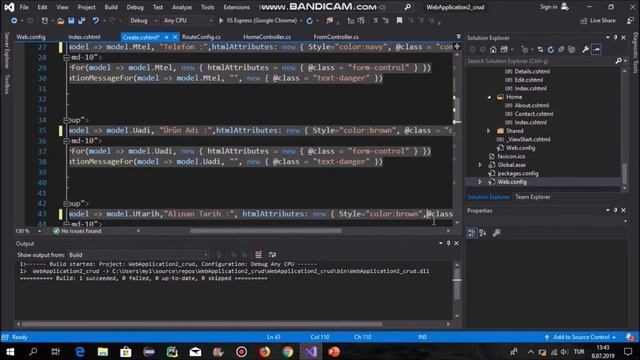Screen dimensions: 640x360
Task: Click the Live Share button
Action: coord(598,20)
